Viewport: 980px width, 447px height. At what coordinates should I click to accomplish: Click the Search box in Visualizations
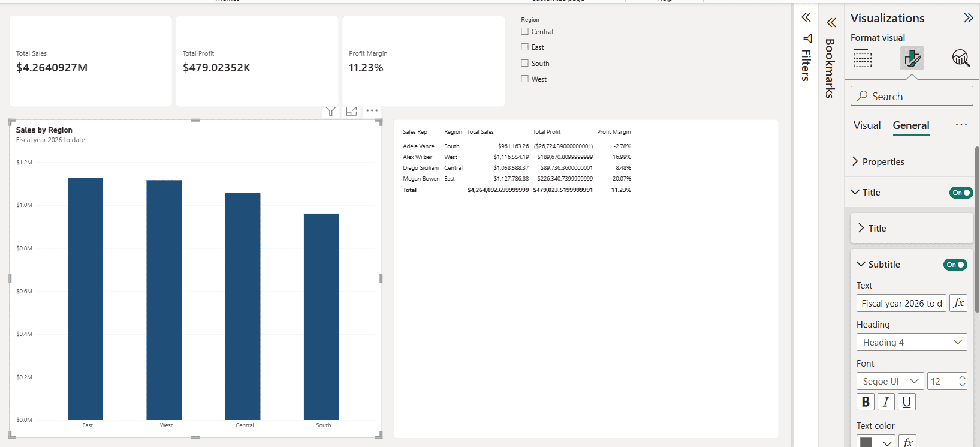(912, 96)
